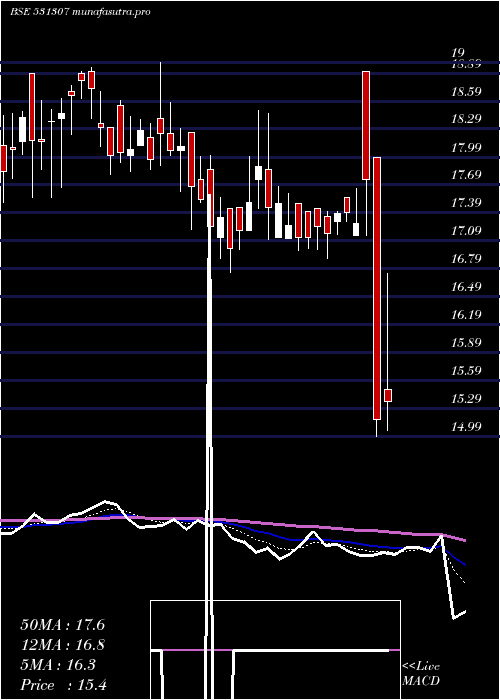Click the 15.29 price axis label
Viewport: 500px width, 700px height.
[466, 399]
